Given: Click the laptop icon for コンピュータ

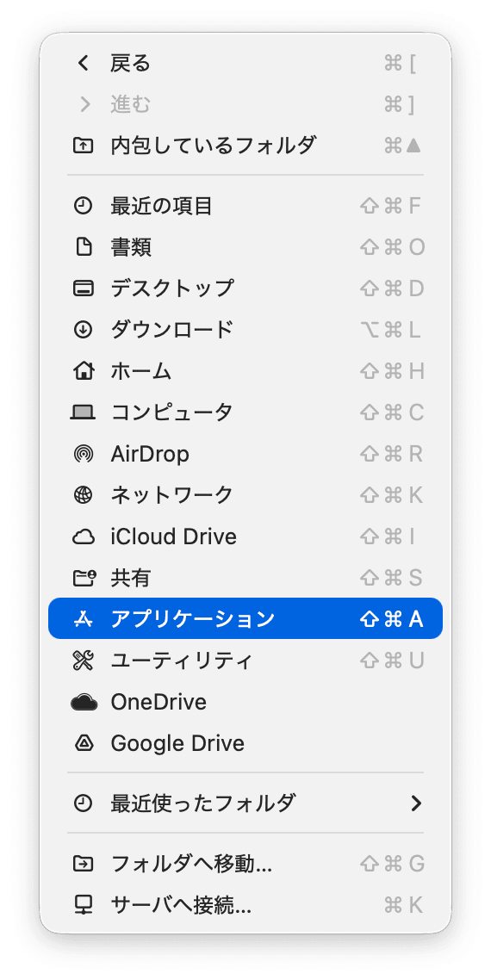Looking at the screenshot, I should 84,412.
